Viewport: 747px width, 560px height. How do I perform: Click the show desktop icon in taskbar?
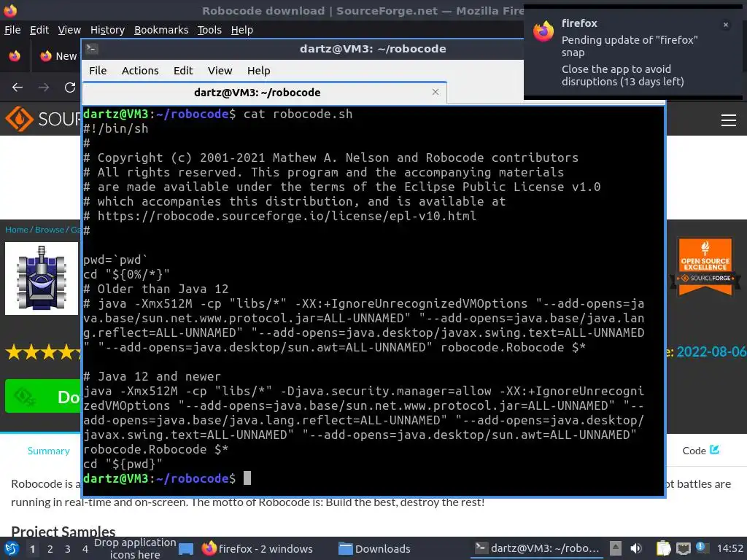click(x=186, y=549)
